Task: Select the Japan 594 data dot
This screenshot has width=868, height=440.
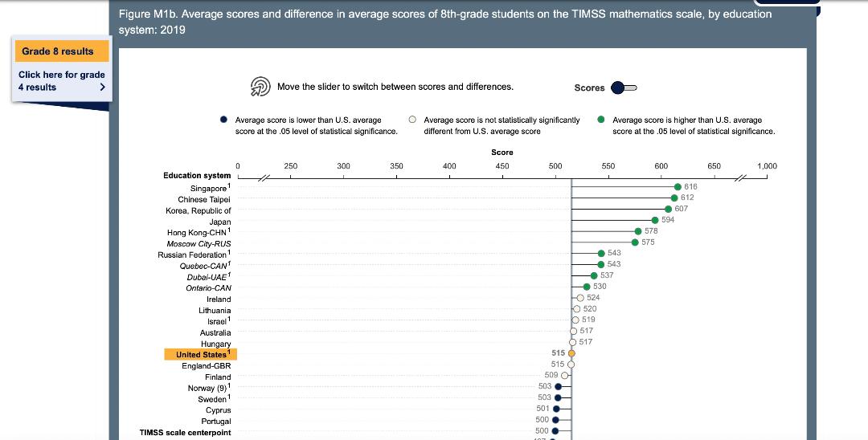Action: (x=655, y=220)
